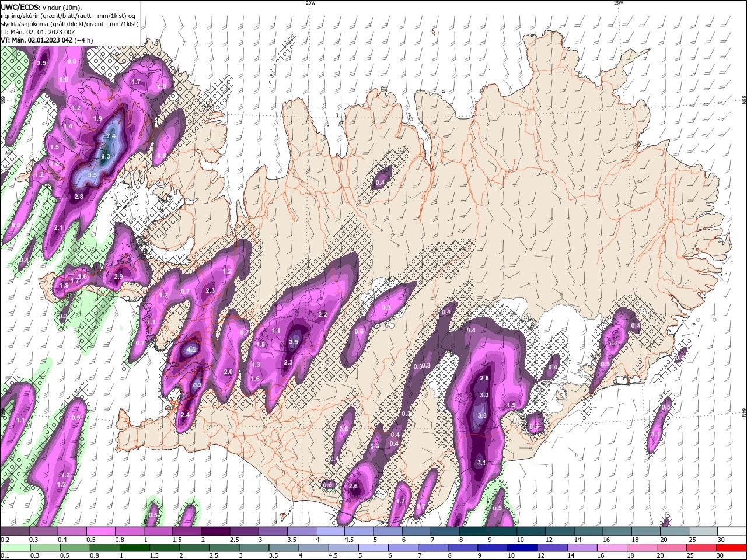Click the 4.3 precipitation value label
747x560 pixels.
[197, 385]
